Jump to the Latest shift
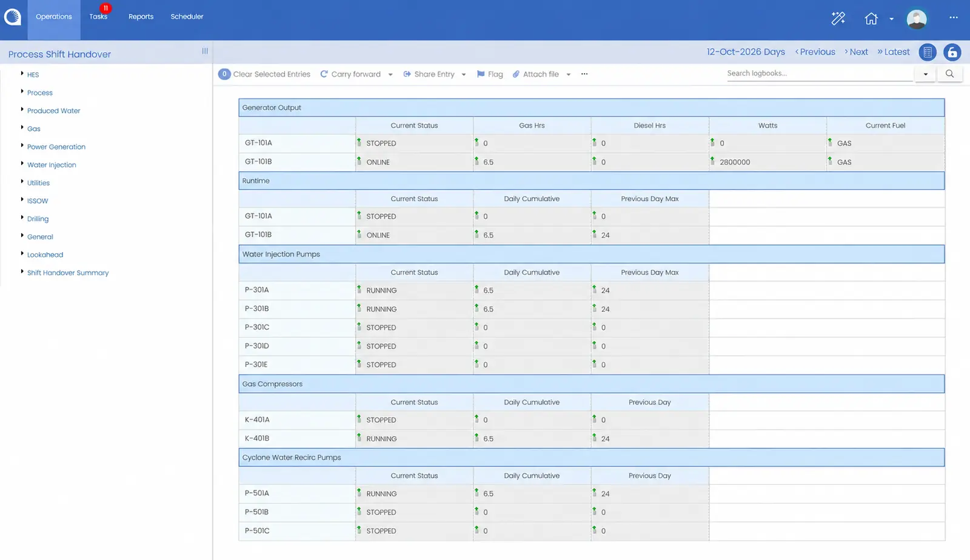The height and width of the screenshot is (560, 970). (x=894, y=52)
